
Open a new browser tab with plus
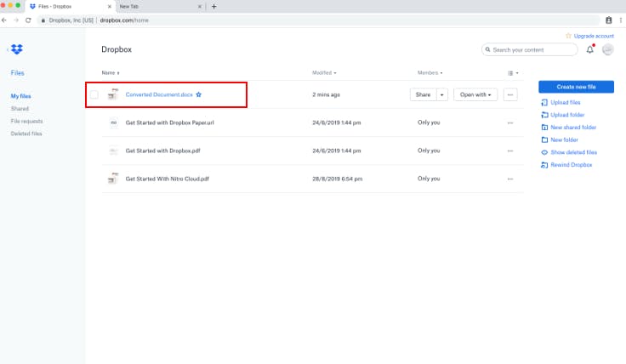point(213,6)
